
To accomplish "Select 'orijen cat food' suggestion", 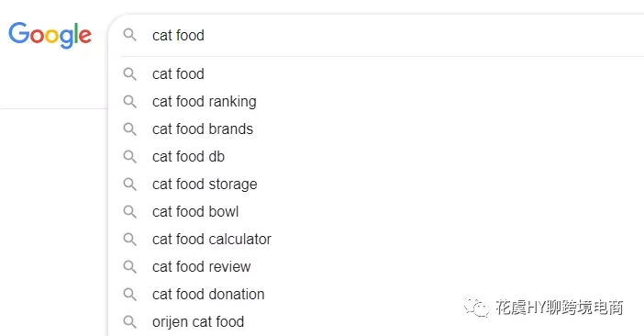I will (376, 321).
